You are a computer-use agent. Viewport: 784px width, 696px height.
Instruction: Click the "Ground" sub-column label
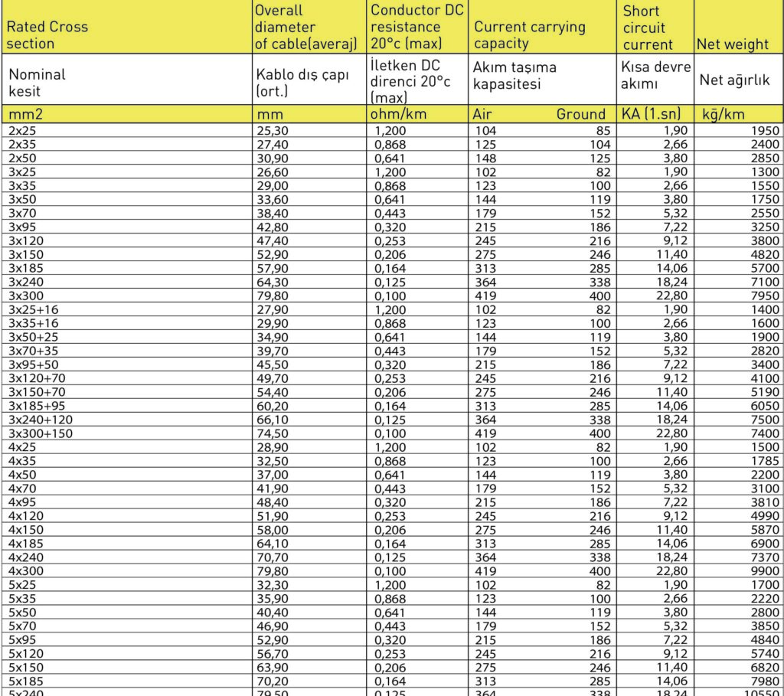coord(580,114)
